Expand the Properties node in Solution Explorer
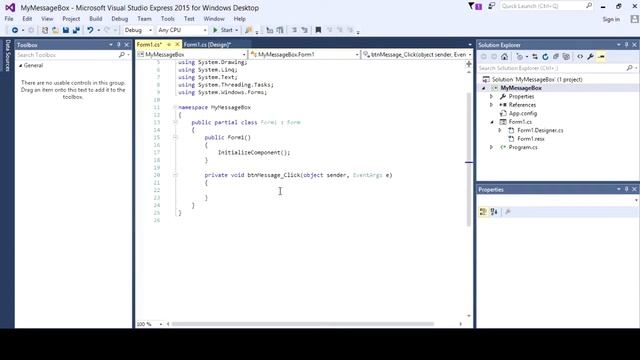Screen dimensions: 640x360 [491, 96]
